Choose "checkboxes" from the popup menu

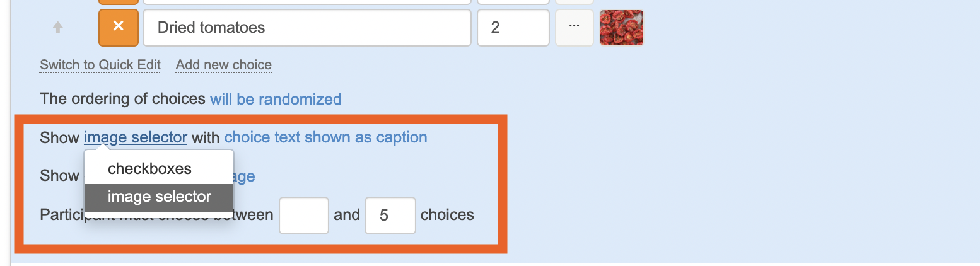tap(149, 169)
